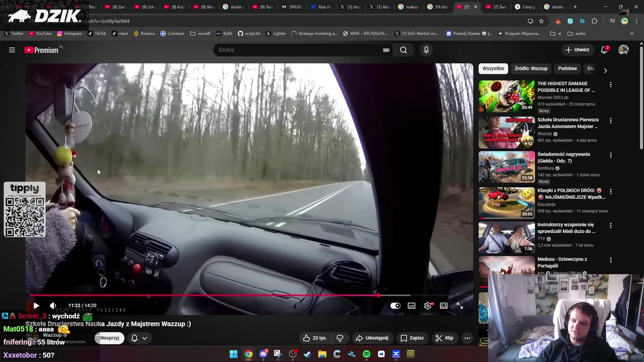This screenshot has height=362, width=644.
Task: Switch to the SPX/XA browser tab
Action: pos(291,7)
